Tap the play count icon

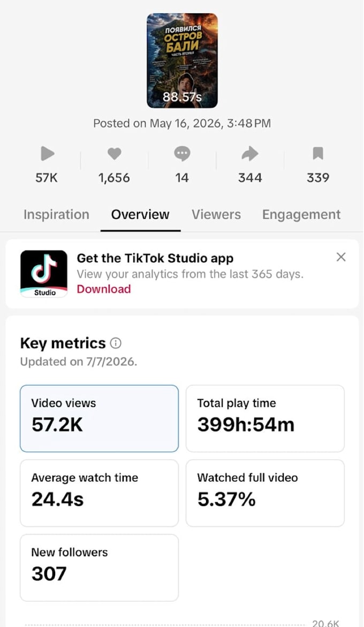(x=47, y=154)
